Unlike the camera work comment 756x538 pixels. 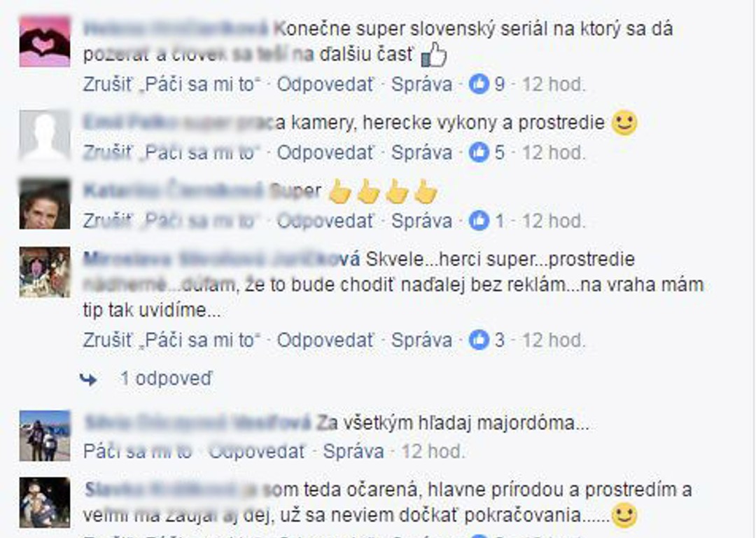pyautogui.click(x=171, y=153)
